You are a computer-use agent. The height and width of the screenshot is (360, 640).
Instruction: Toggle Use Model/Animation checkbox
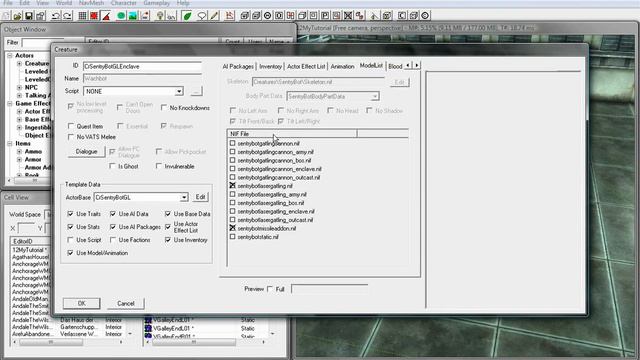pos(70,253)
